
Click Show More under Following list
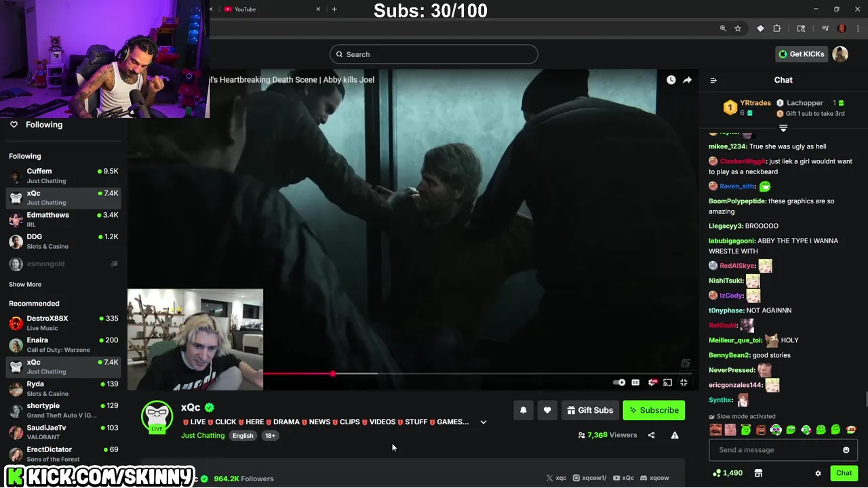coord(25,285)
